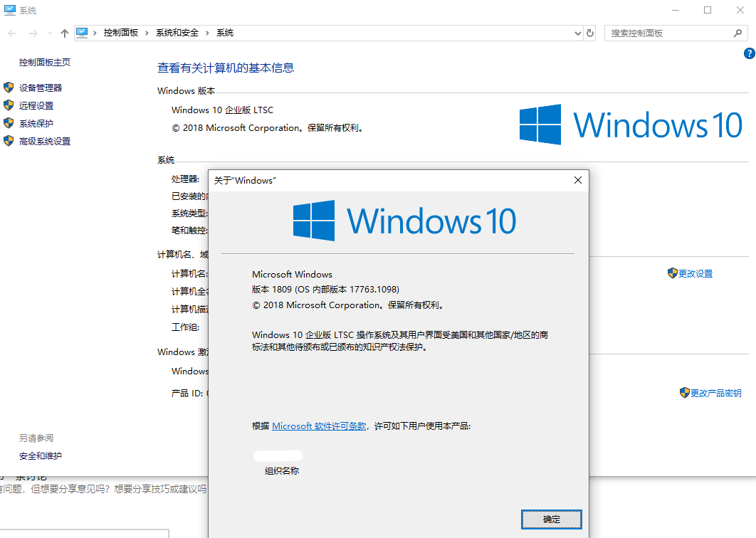Open 安全和维护 under 另请参阅

coord(41,455)
